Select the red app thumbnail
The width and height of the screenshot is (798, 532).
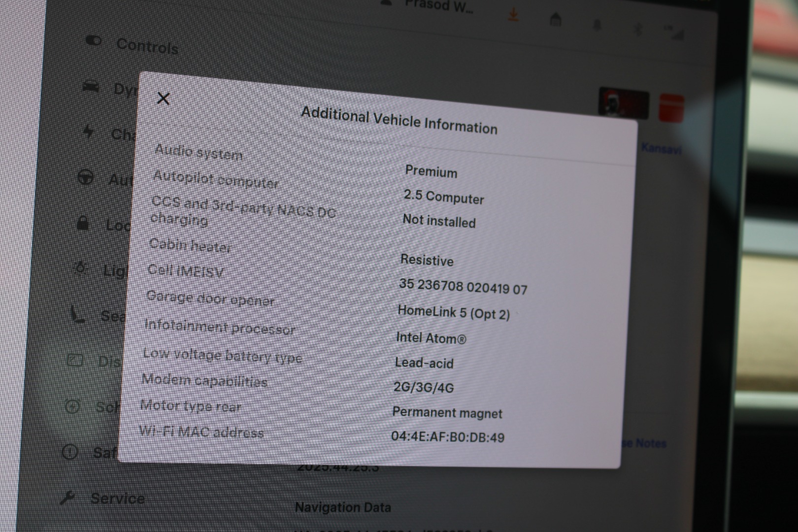pos(671,108)
